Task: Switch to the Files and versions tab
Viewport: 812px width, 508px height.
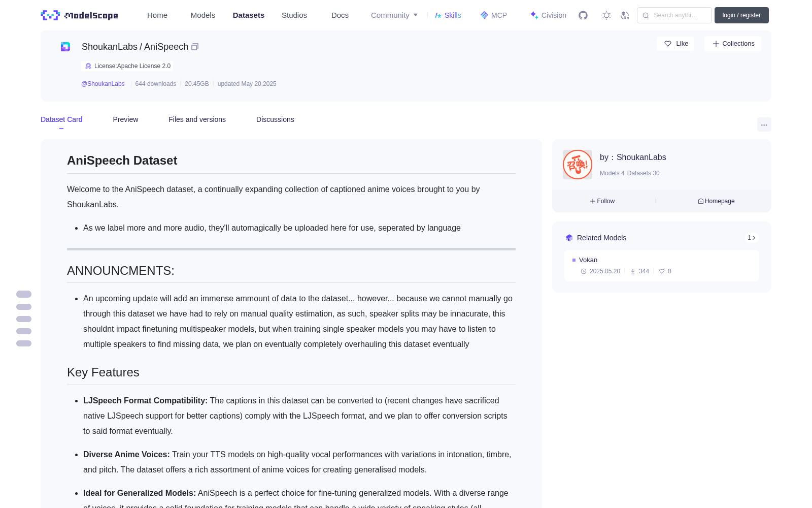Action: point(197,119)
